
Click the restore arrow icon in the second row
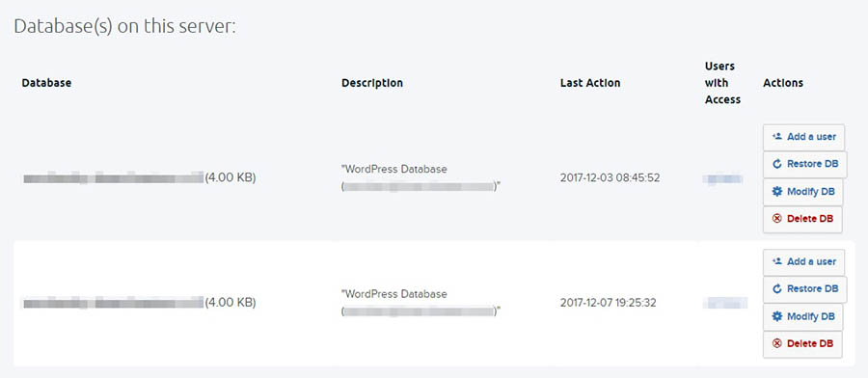tap(776, 289)
